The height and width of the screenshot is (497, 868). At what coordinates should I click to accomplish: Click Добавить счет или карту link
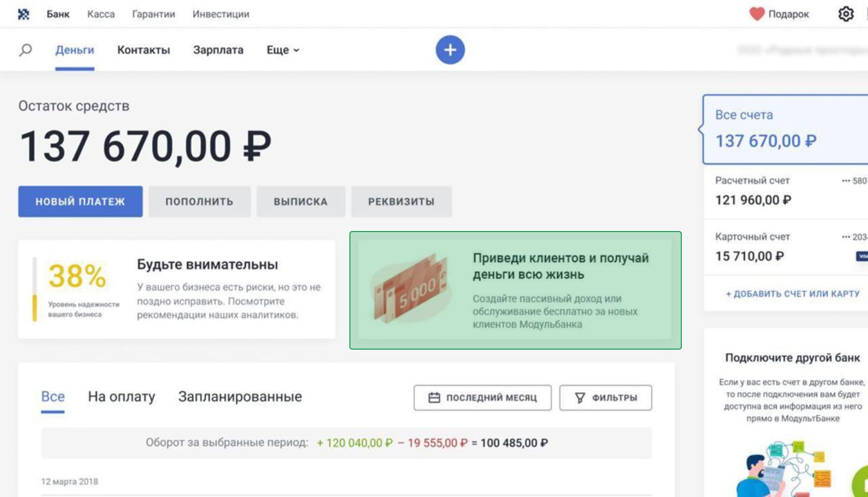[x=792, y=294]
